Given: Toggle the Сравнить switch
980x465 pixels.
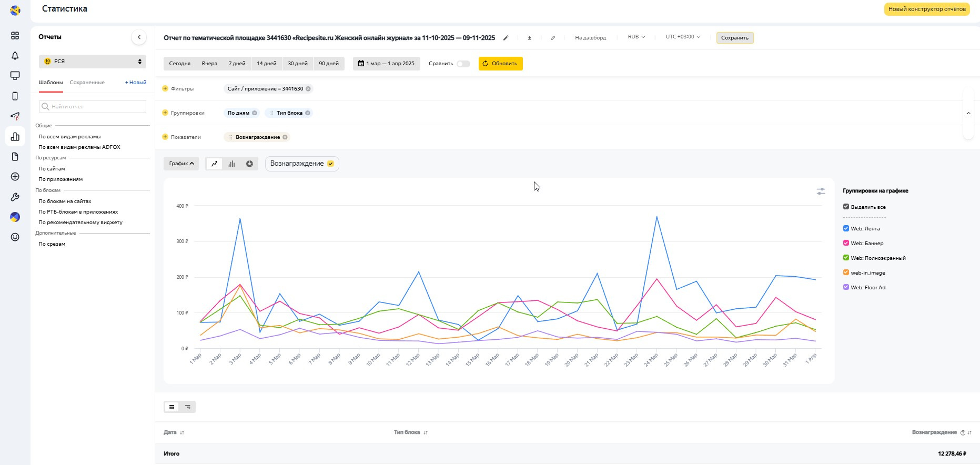Looking at the screenshot, I should pyautogui.click(x=463, y=64).
